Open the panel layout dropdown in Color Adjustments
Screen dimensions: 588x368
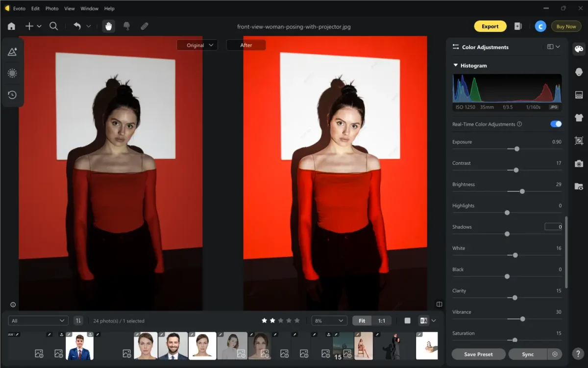tap(554, 47)
